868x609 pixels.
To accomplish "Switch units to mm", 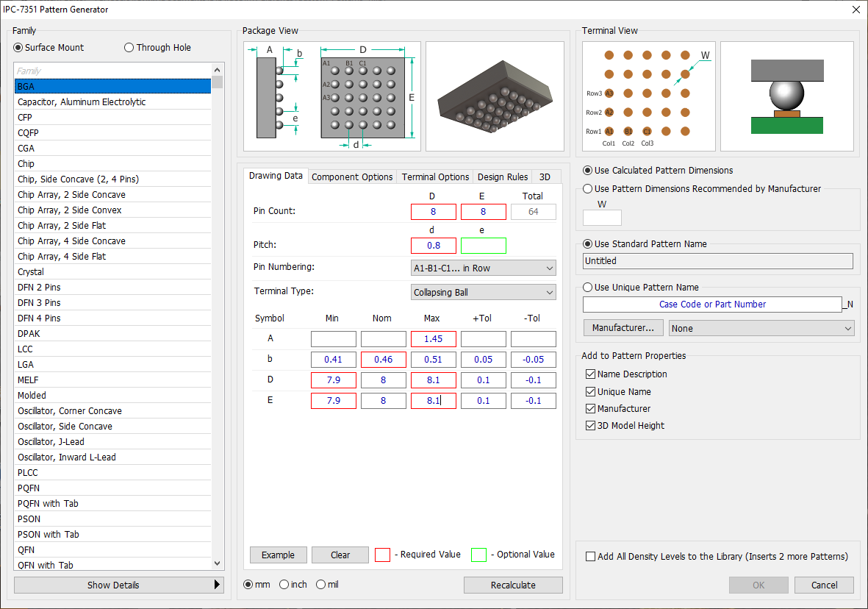I will pos(248,585).
